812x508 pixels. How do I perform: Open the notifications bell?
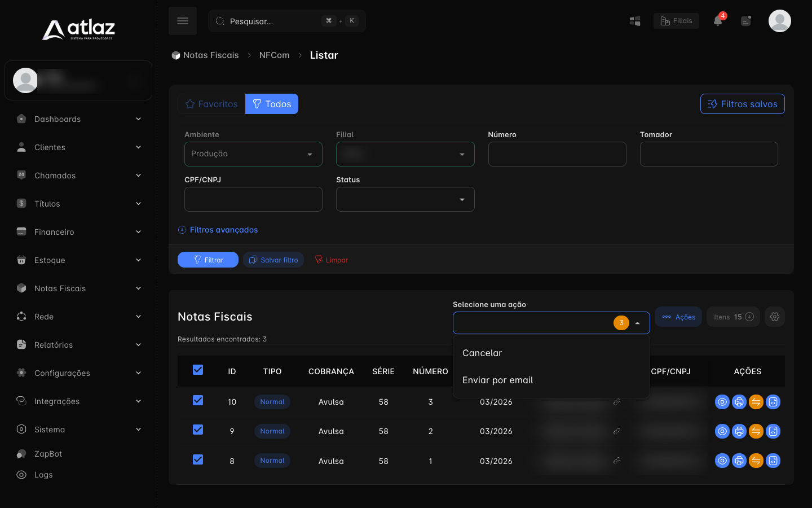coord(718,21)
